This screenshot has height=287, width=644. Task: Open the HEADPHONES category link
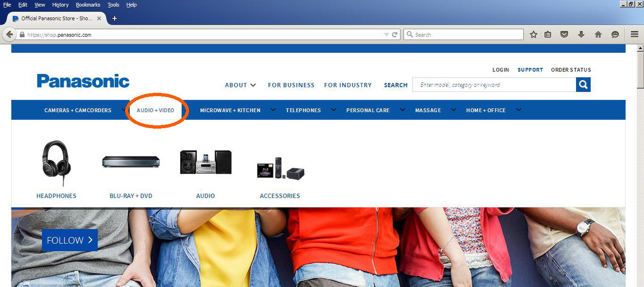(x=56, y=196)
